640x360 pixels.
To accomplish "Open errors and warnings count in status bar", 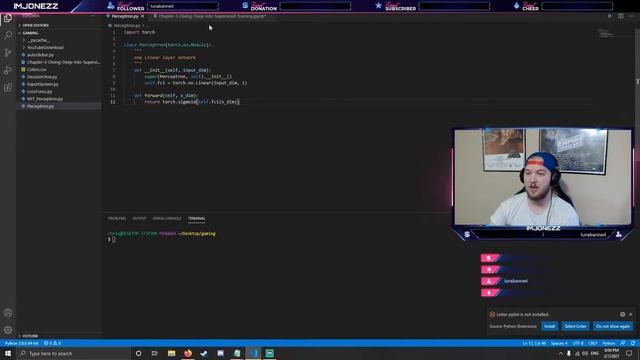I will click(52, 343).
